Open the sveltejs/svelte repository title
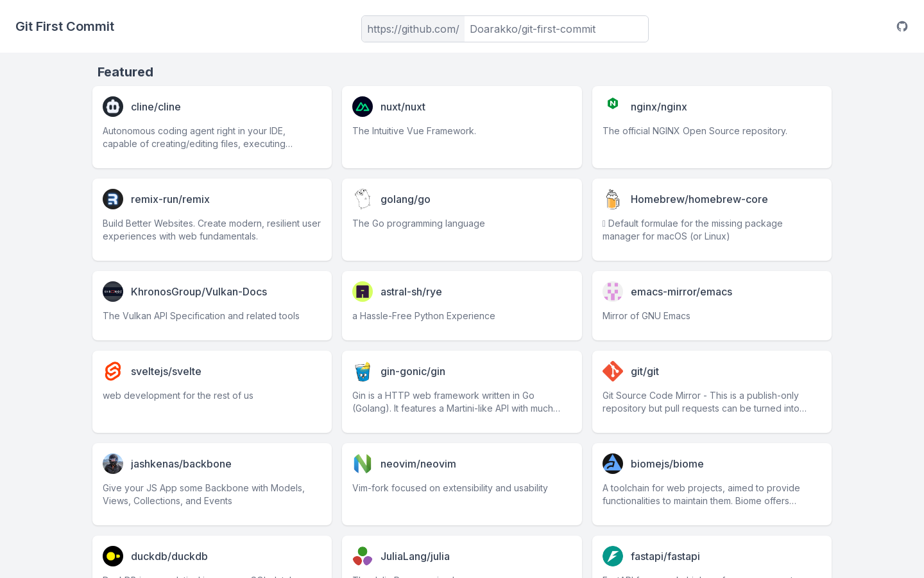 coord(166,371)
